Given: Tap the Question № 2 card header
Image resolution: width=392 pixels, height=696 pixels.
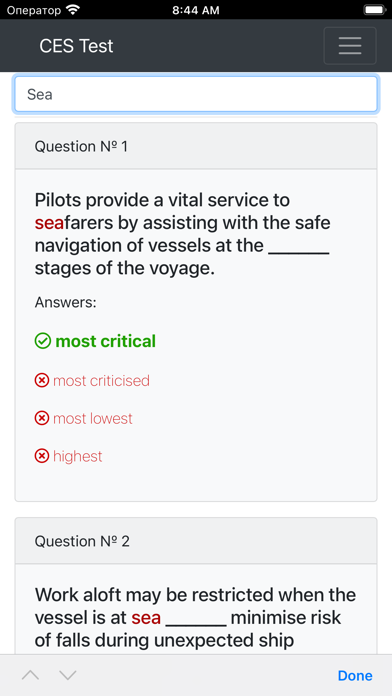Looking at the screenshot, I should click(196, 541).
